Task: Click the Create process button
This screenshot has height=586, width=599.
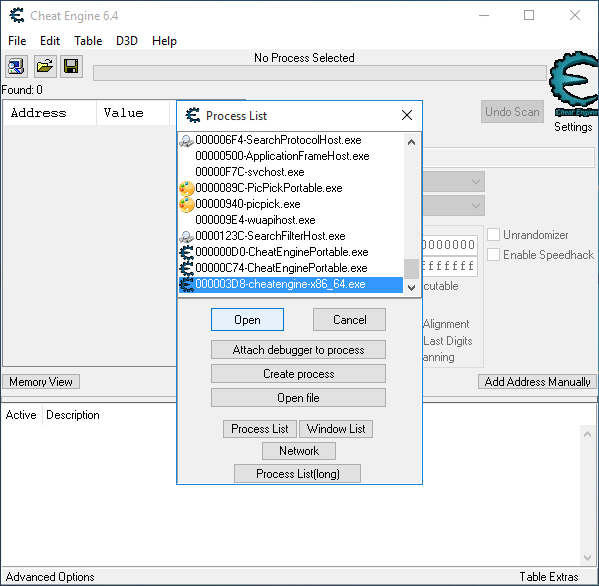Action: tap(298, 374)
